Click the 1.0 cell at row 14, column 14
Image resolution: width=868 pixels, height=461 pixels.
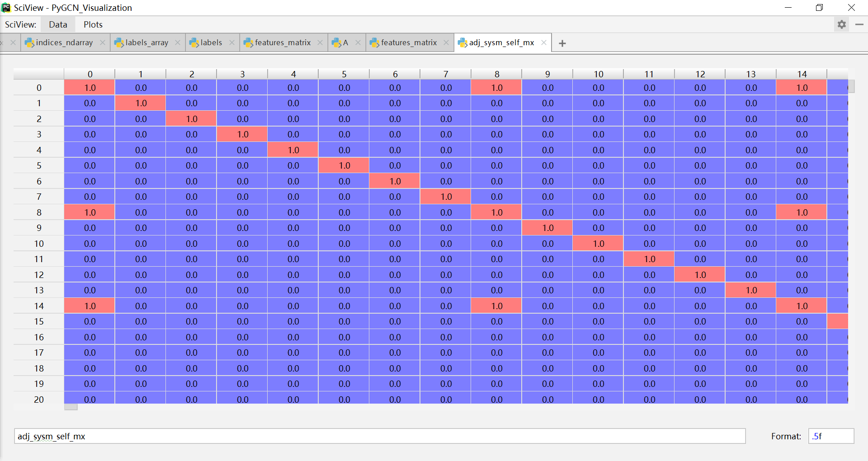pos(802,306)
